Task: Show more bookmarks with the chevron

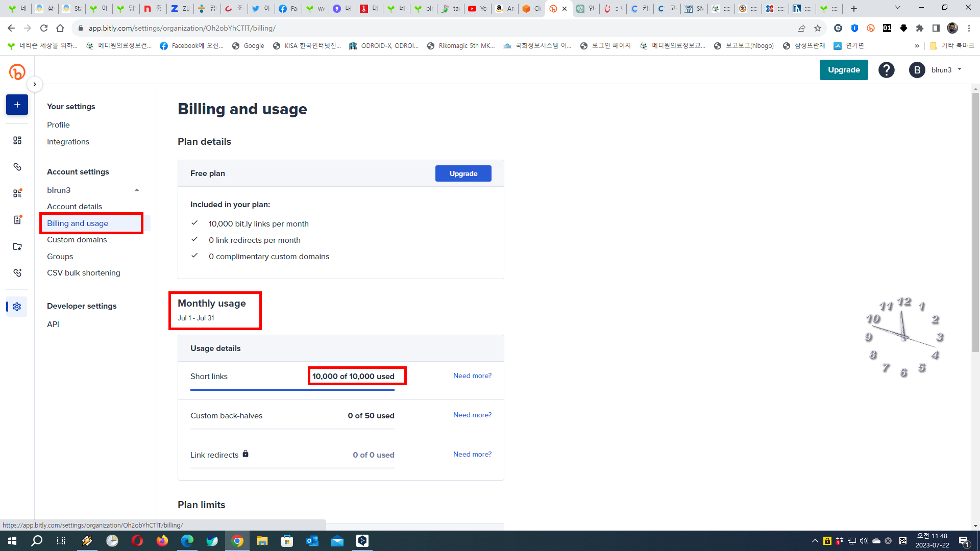Action: 917,46
